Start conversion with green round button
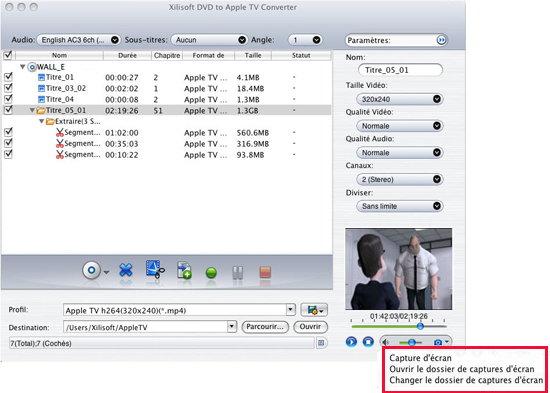Image resolution: width=550 pixels, height=393 pixels. [211, 273]
